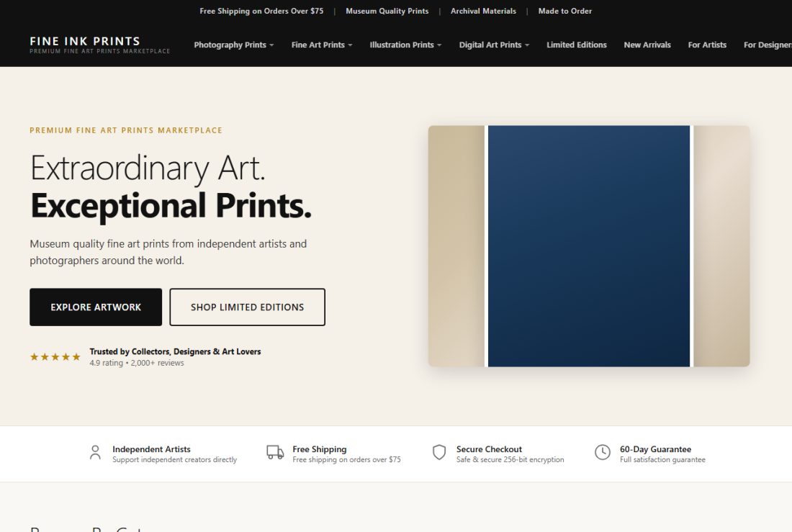
Task: Open the Fine Ink Prints logo home link
Action: pos(99,45)
